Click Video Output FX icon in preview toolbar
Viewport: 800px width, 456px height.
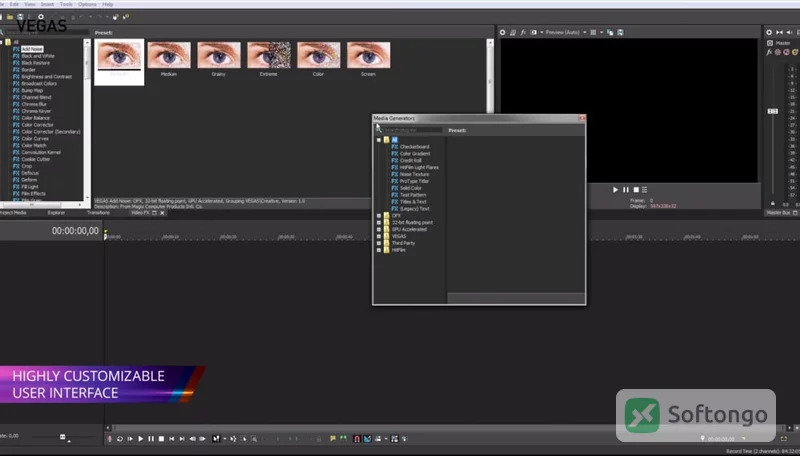click(523, 32)
